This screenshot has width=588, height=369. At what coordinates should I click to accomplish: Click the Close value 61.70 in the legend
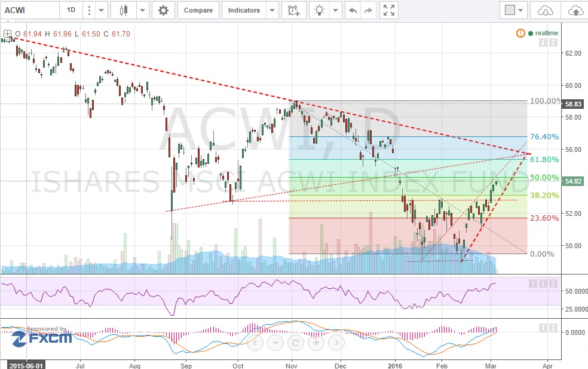click(x=121, y=33)
